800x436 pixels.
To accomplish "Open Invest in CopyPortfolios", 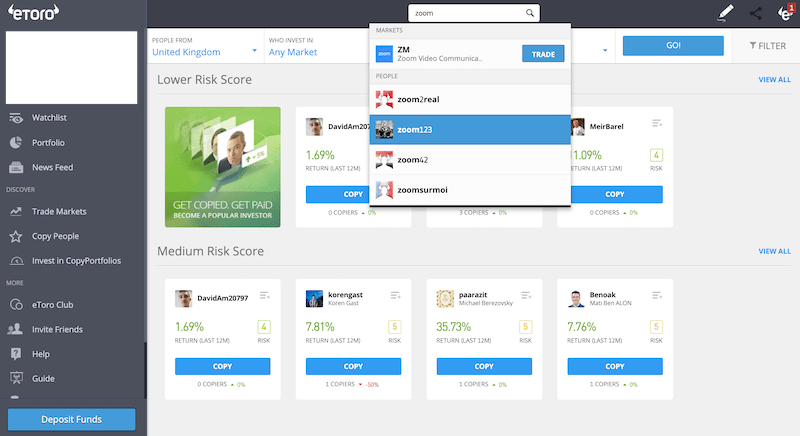I will pos(76,261).
